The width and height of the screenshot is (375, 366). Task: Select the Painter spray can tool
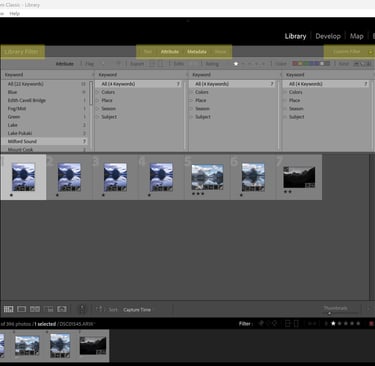tap(82, 309)
